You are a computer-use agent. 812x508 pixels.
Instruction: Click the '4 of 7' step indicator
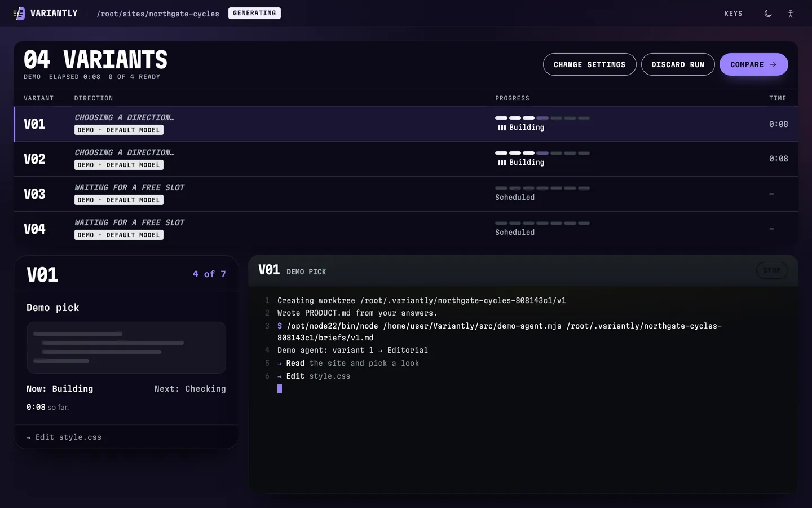[x=209, y=274]
